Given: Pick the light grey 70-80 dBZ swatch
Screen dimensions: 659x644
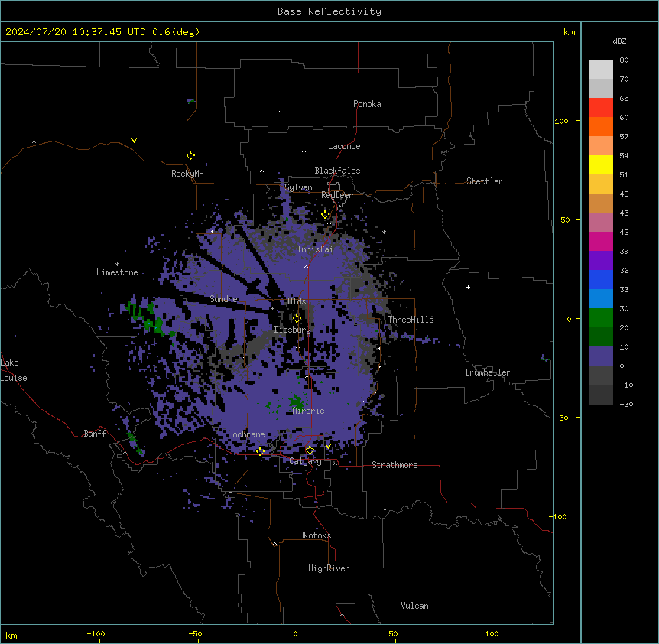Looking at the screenshot, I should [x=601, y=70].
